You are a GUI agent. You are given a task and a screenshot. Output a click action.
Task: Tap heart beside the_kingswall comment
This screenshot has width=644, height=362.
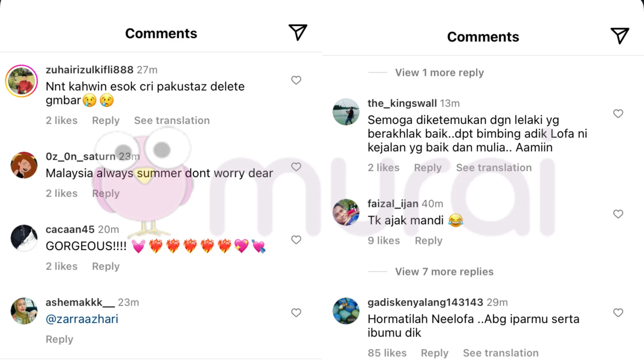tap(618, 114)
